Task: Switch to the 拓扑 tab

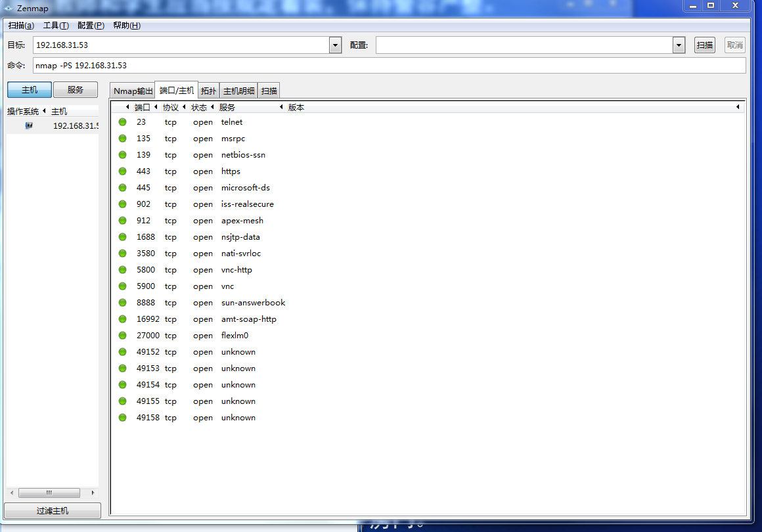Action: [x=208, y=91]
